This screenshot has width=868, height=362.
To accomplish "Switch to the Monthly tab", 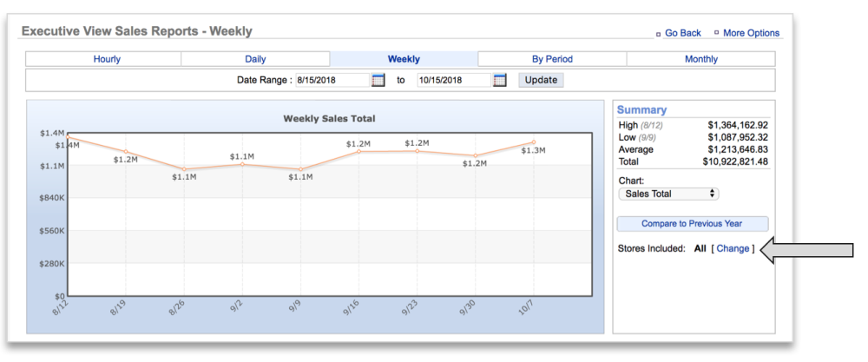I will tap(700, 59).
